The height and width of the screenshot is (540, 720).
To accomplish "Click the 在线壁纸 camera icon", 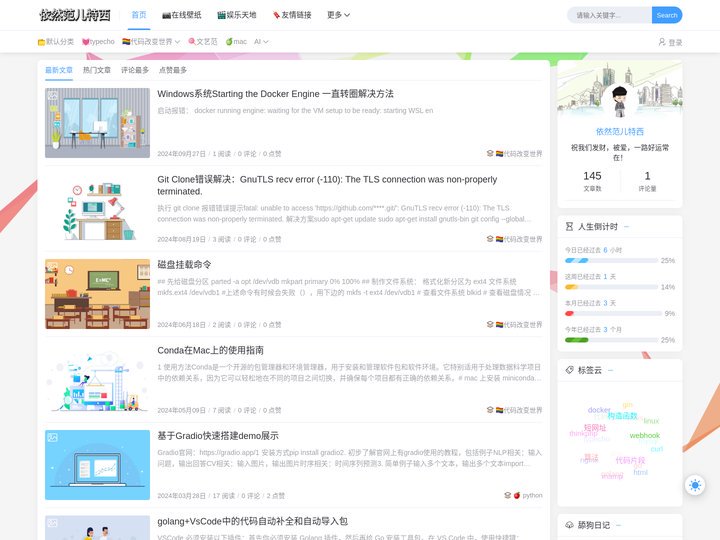I will coord(166,16).
